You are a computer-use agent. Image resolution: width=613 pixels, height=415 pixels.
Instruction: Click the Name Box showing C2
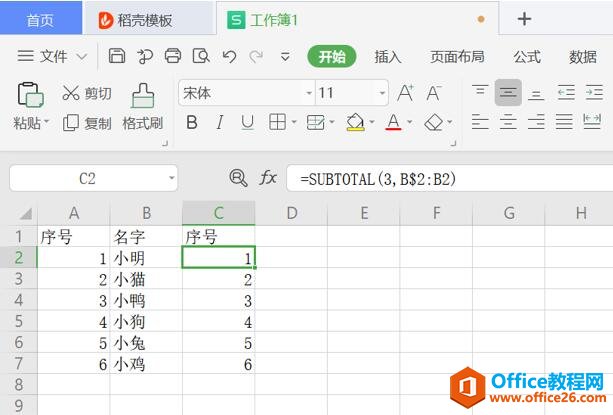[93, 178]
